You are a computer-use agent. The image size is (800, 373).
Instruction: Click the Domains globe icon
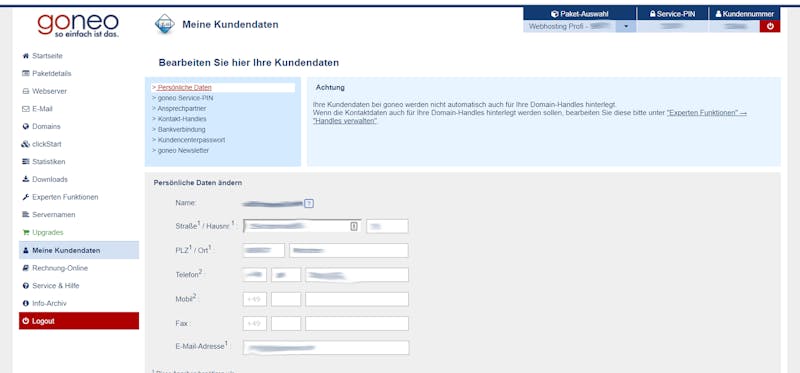click(x=26, y=127)
